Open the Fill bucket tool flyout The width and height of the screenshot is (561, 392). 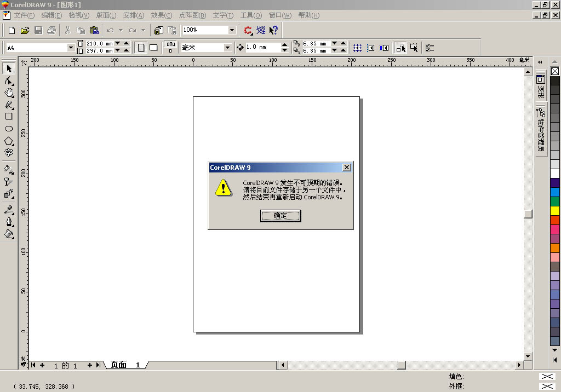tap(9, 234)
